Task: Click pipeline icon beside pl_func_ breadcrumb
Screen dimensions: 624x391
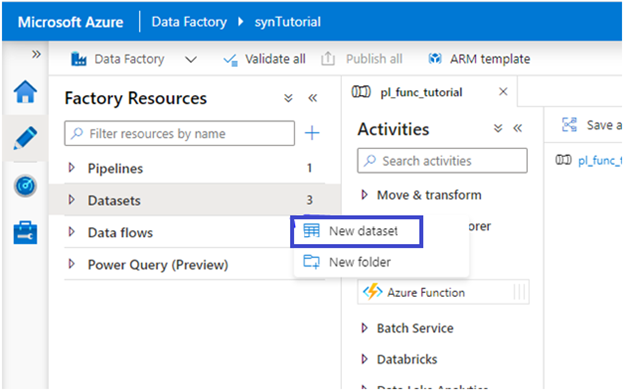Action: tap(564, 160)
